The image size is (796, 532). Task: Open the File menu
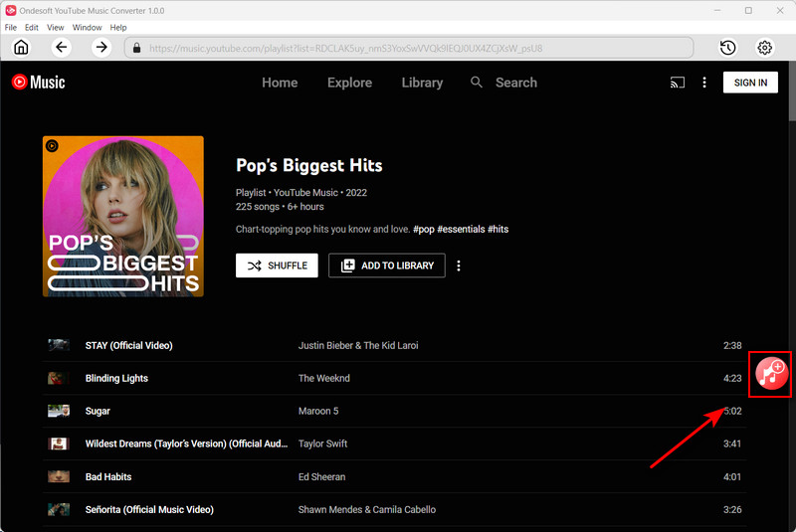pos(11,28)
